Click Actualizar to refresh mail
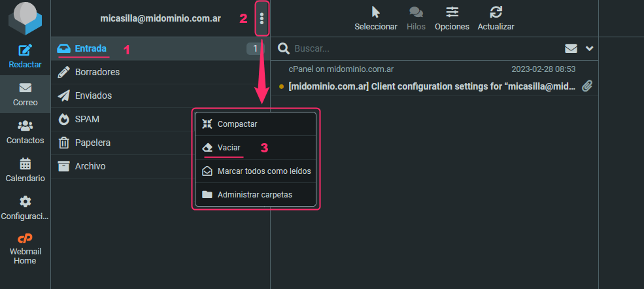This screenshot has height=289, width=644. [496, 18]
